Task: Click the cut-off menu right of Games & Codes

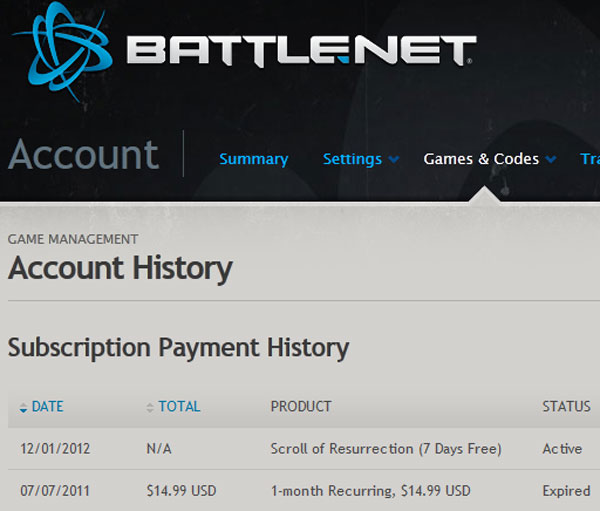Action: coord(590,159)
